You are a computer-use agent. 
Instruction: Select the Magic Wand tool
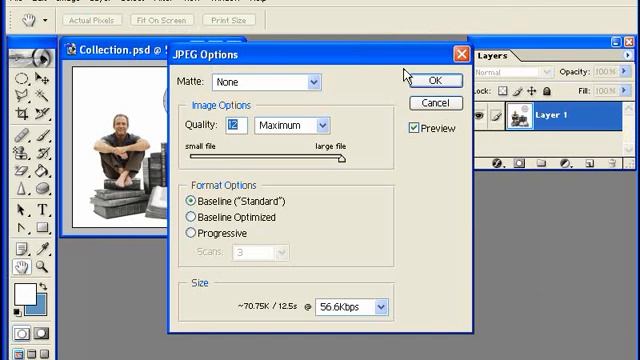pos(42,96)
